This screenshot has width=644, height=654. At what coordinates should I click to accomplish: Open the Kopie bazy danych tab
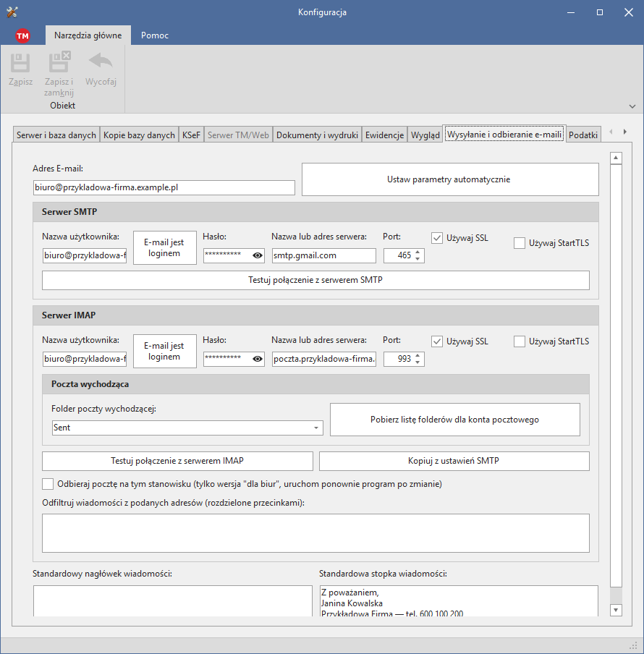tap(139, 135)
